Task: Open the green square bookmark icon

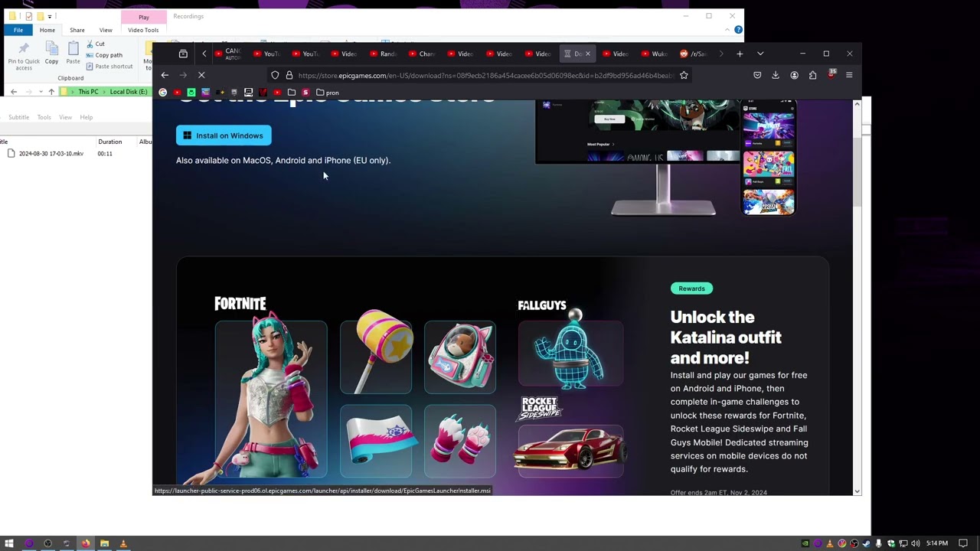Action: [x=191, y=93]
